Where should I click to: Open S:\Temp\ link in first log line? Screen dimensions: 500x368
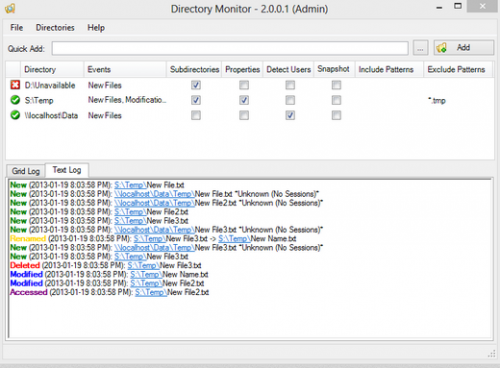point(130,185)
